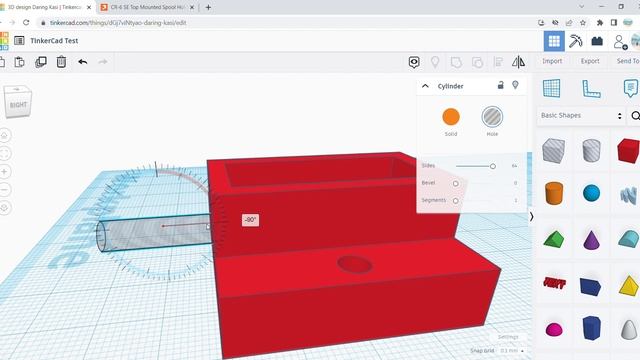Collapse the shapes panel with side chevron
The width and height of the screenshot is (640, 360).
pyautogui.click(x=531, y=216)
